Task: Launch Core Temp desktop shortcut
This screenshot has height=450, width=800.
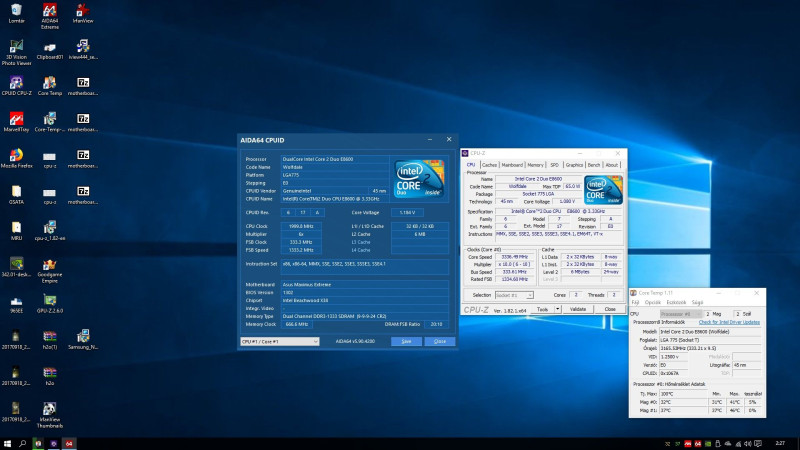Action: point(49,86)
